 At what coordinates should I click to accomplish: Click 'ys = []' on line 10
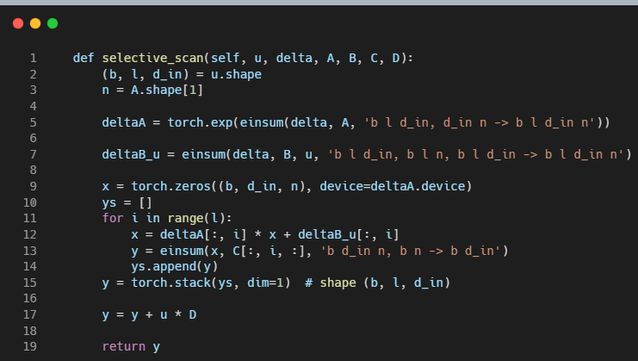(127, 203)
